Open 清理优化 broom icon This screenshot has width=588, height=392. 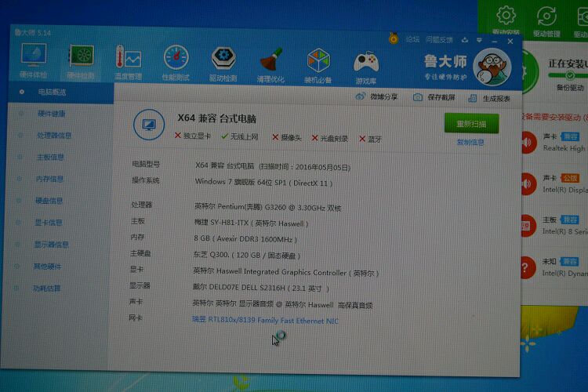270,60
